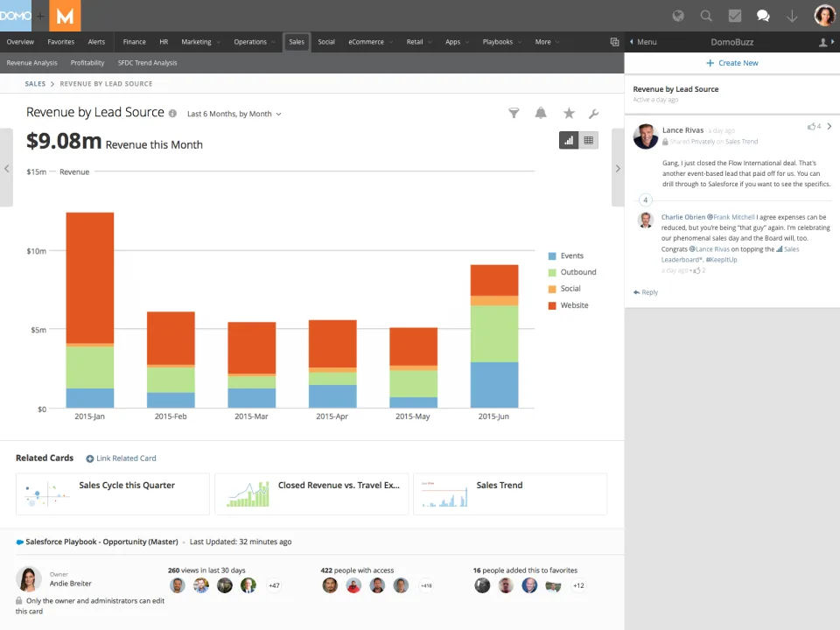Favorite the card with the star icon
Screen dimensions: 840x630
click(569, 113)
